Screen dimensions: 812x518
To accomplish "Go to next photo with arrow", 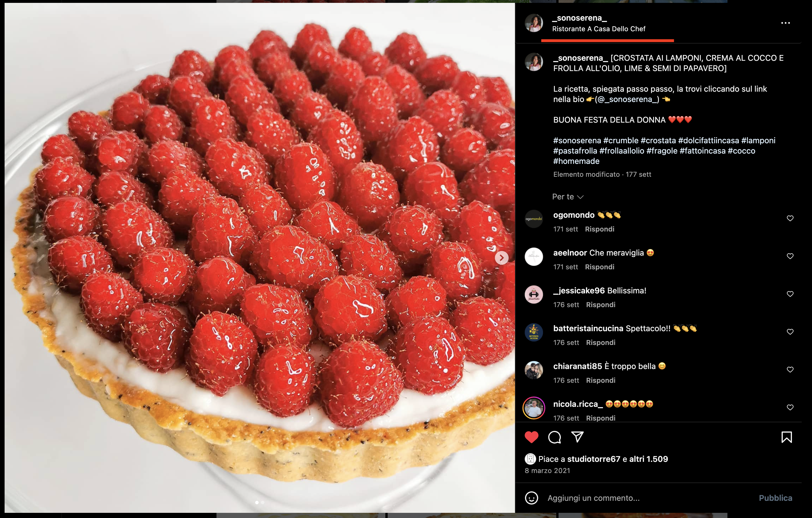I will [x=501, y=258].
